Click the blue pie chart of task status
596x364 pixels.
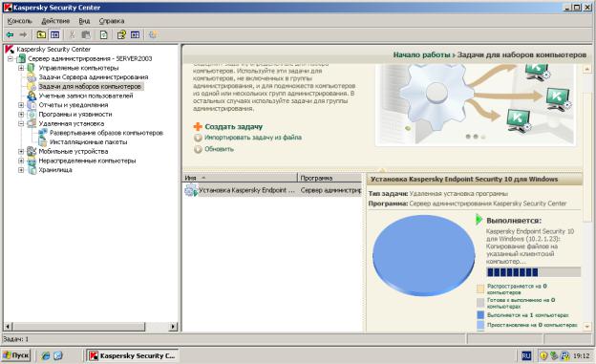coord(423,255)
